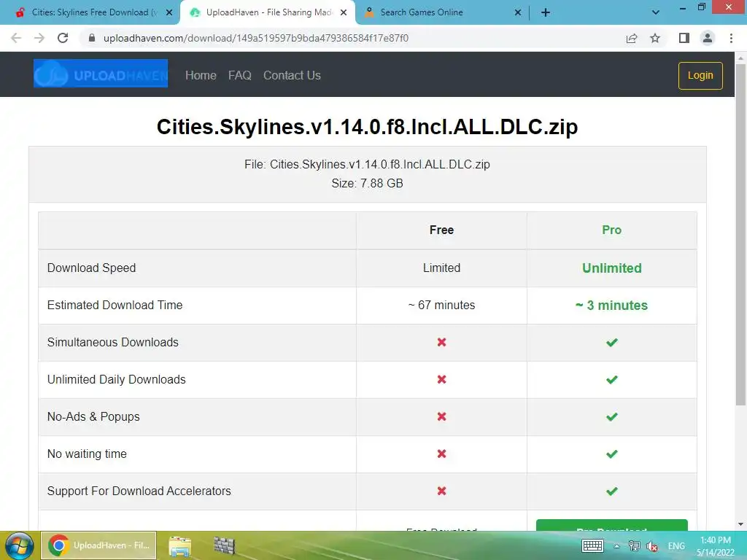Screen dimensions: 747x560
Task: Open the Windows Start orb
Action: click(19, 545)
